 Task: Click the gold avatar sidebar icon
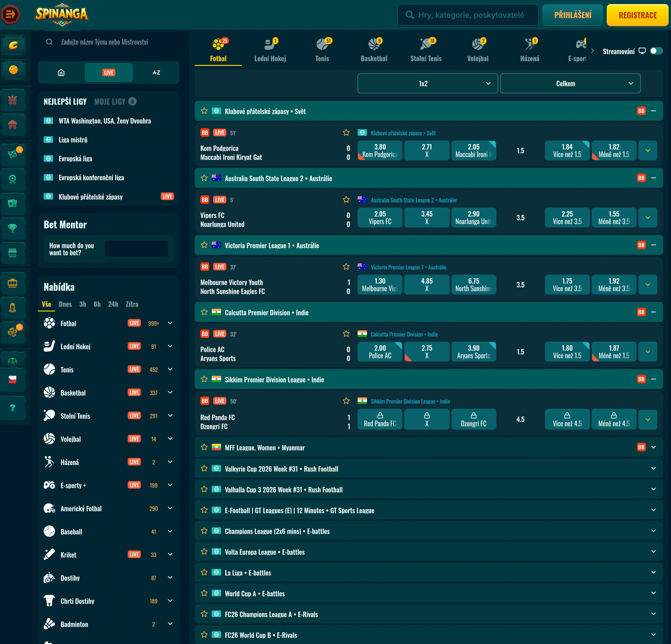click(13, 308)
